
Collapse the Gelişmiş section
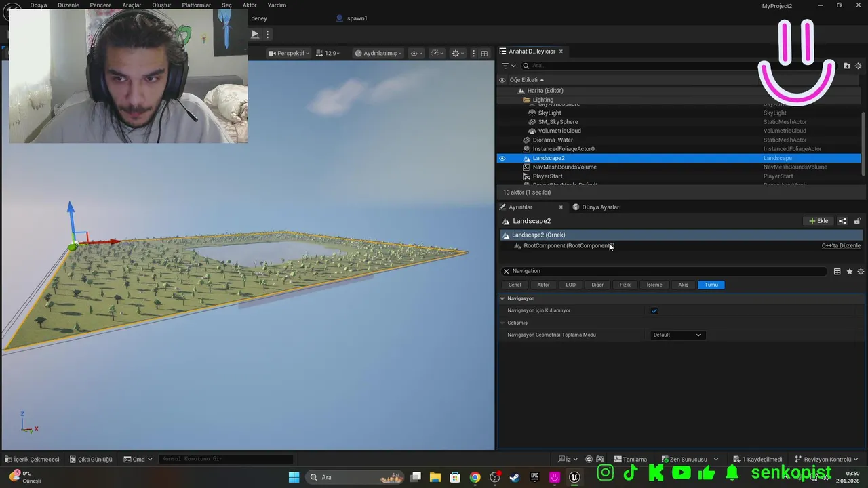click(502, 323)
